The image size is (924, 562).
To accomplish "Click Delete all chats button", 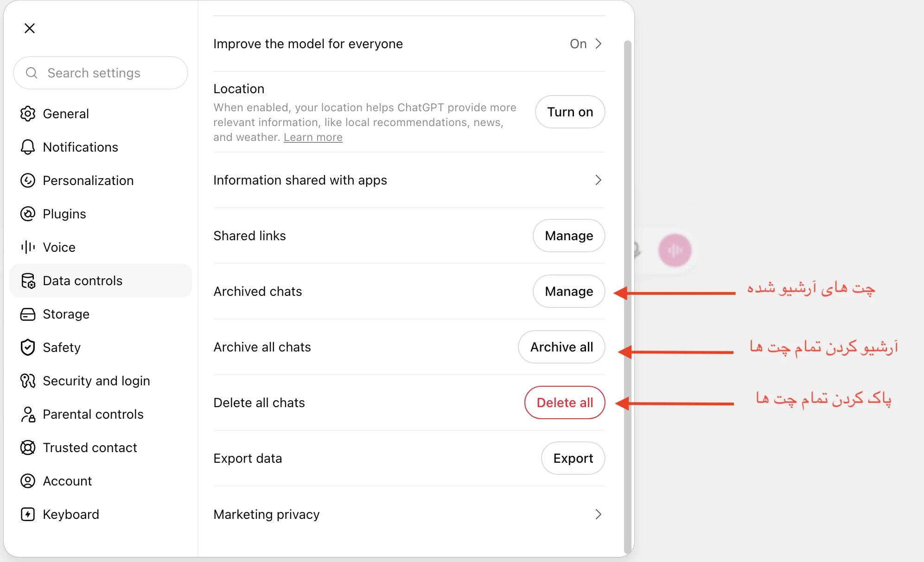I will click(565, 402).
